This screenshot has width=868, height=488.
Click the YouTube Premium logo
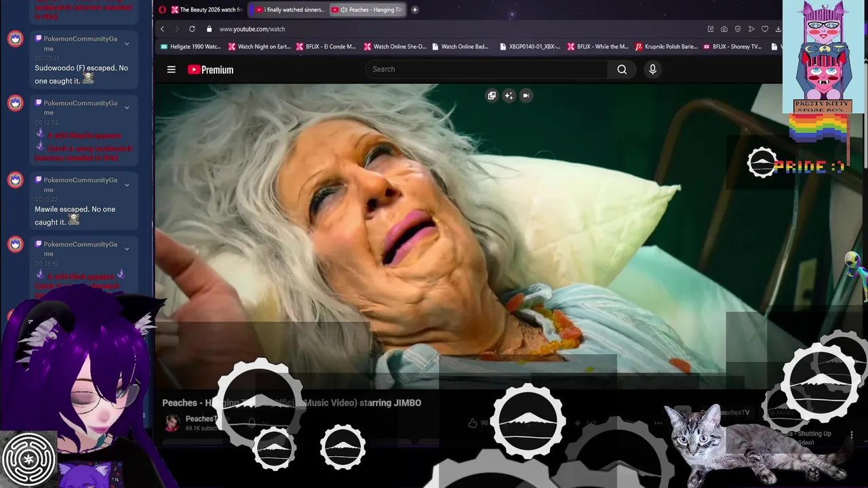(x=211, y=69)
